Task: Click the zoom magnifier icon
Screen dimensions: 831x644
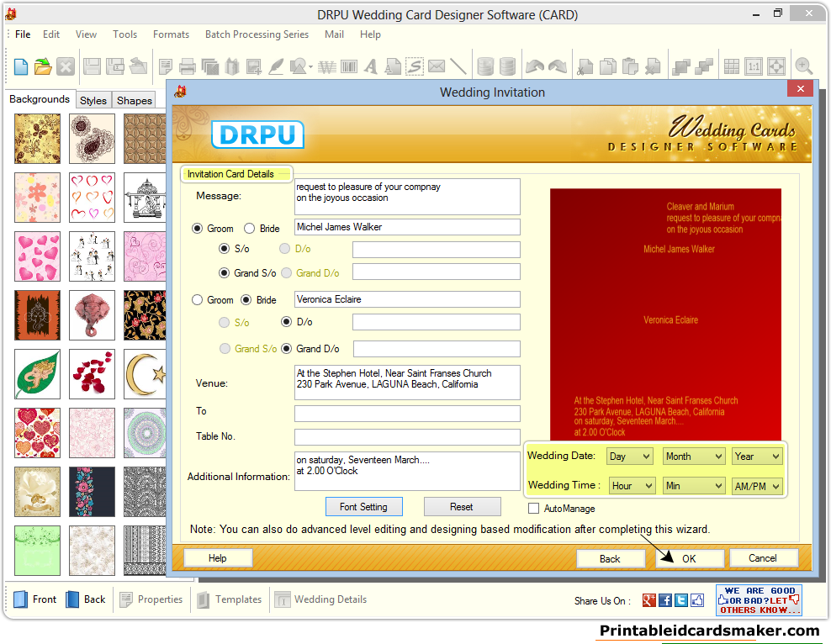Action: [x=804, y=66]
